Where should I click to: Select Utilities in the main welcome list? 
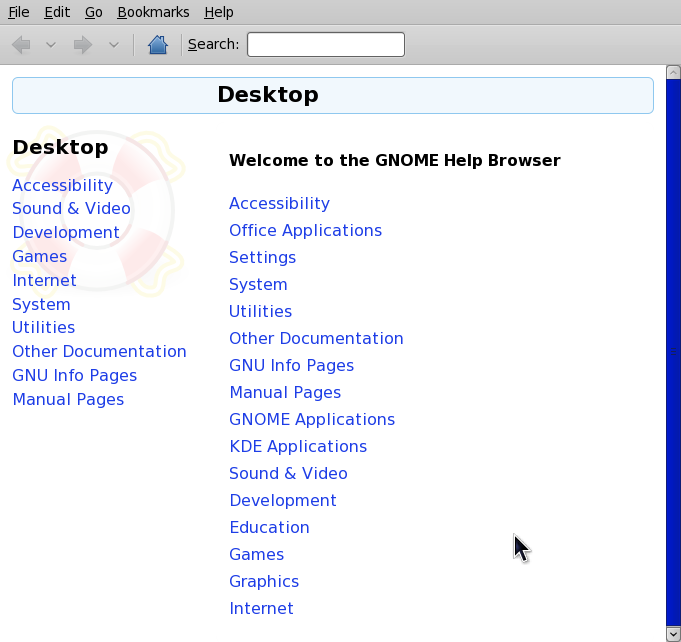[261, 311]
